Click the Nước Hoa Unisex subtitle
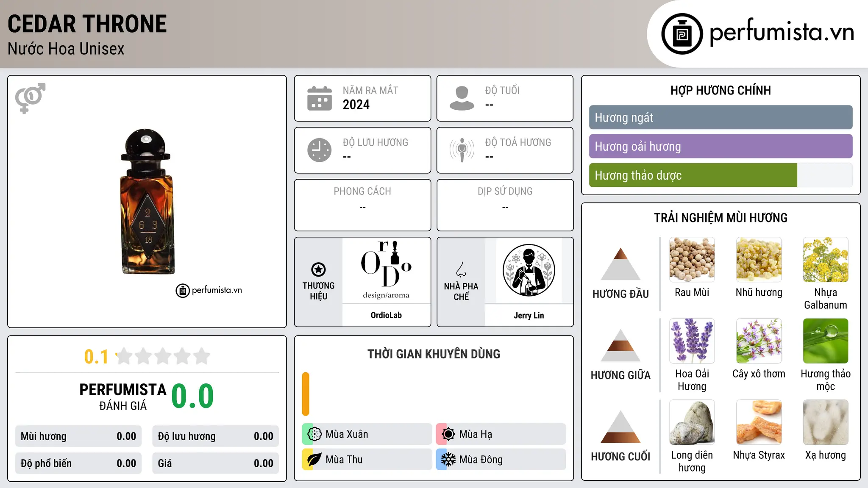Screen dimensions: 868x488 66,49
